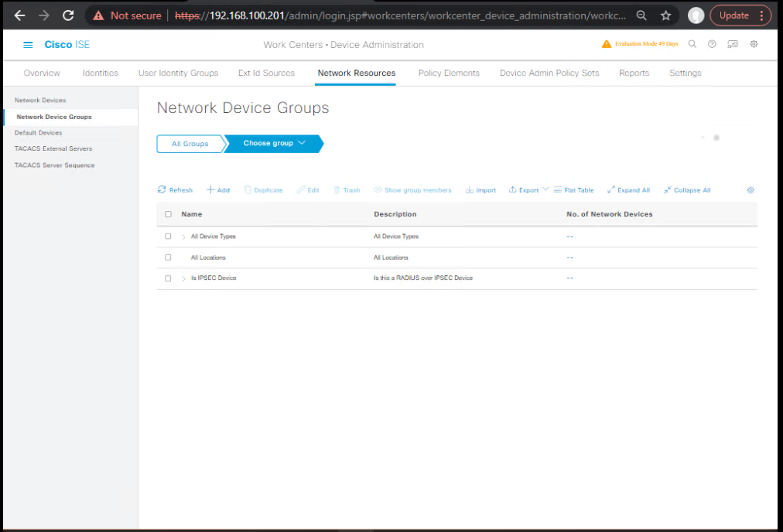The image size is (783, 532).
Task: Click the Cisco ISE logo
Action: [x=67, y=44]
